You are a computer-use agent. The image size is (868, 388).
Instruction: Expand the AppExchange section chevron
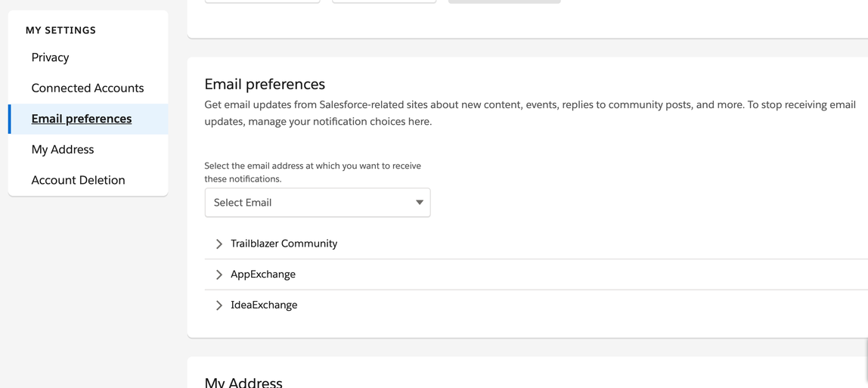pos(219,275)
